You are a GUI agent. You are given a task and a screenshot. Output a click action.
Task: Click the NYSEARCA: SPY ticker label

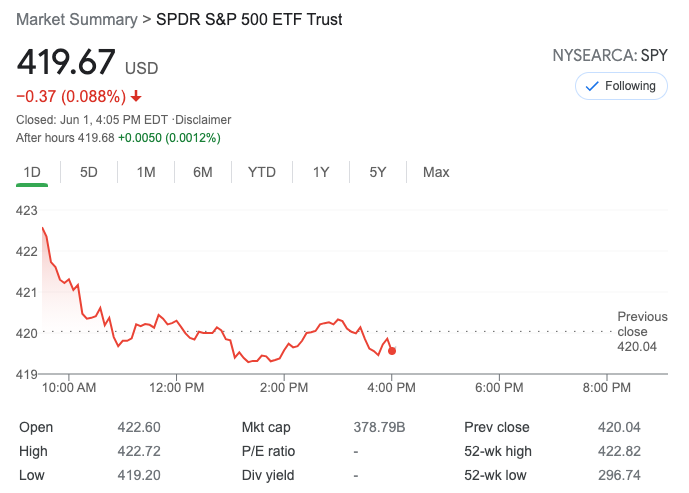pos(609,56)
